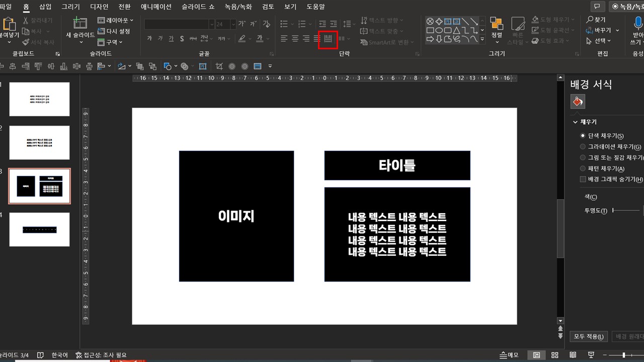Viewport: 644px width, 362px height.
Task: Open paragraph dialog launcher in 단락 group
Action: [x=418, y=54]
